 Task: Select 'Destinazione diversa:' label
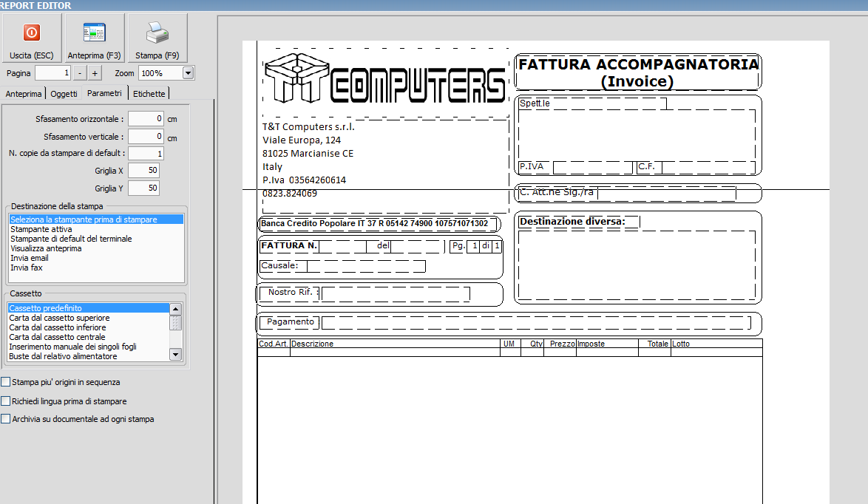572,221
